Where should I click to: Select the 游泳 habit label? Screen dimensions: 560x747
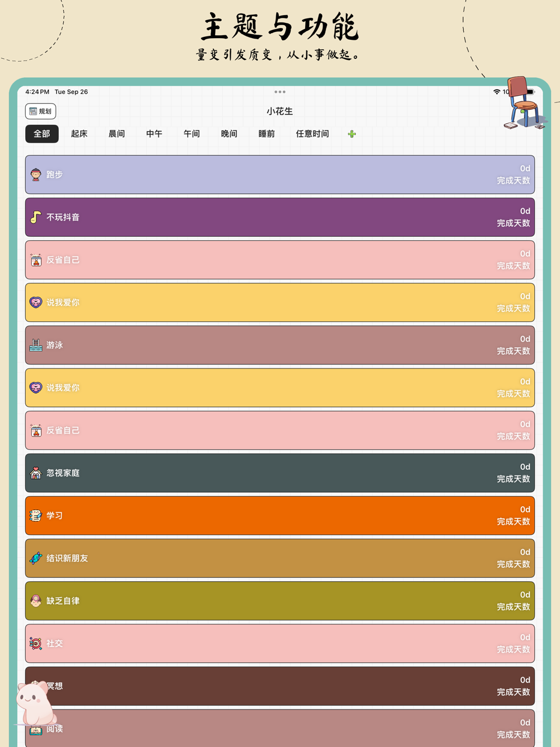(55, 345)
